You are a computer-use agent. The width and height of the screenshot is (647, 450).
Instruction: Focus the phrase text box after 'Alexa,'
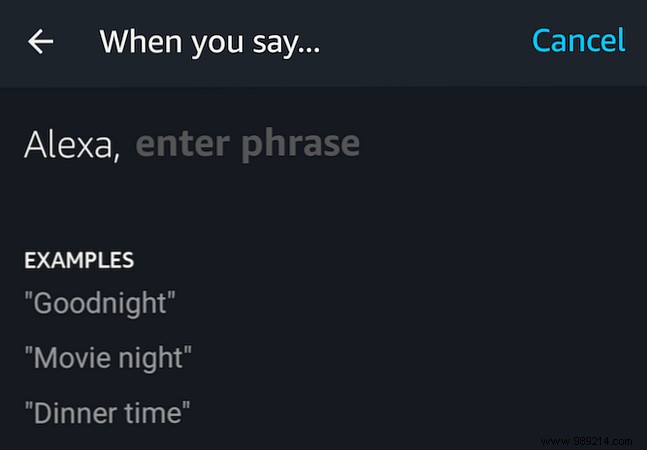point(247,145)
